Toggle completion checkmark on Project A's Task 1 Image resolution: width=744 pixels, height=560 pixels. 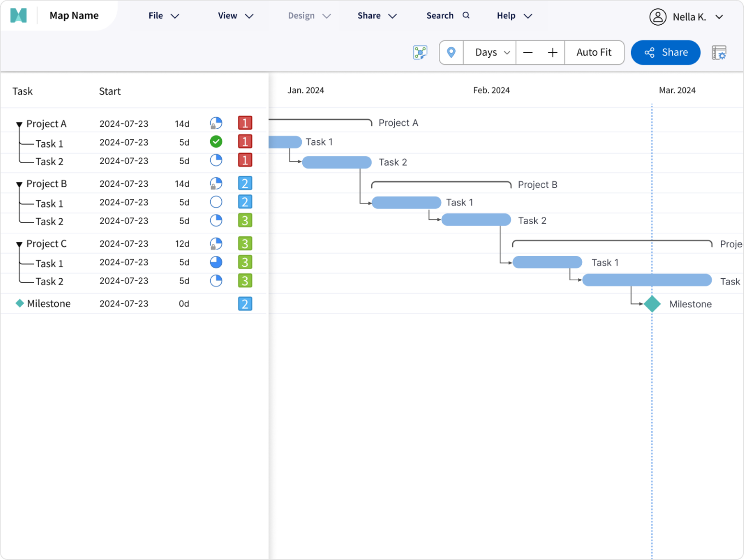click(216, 142)
